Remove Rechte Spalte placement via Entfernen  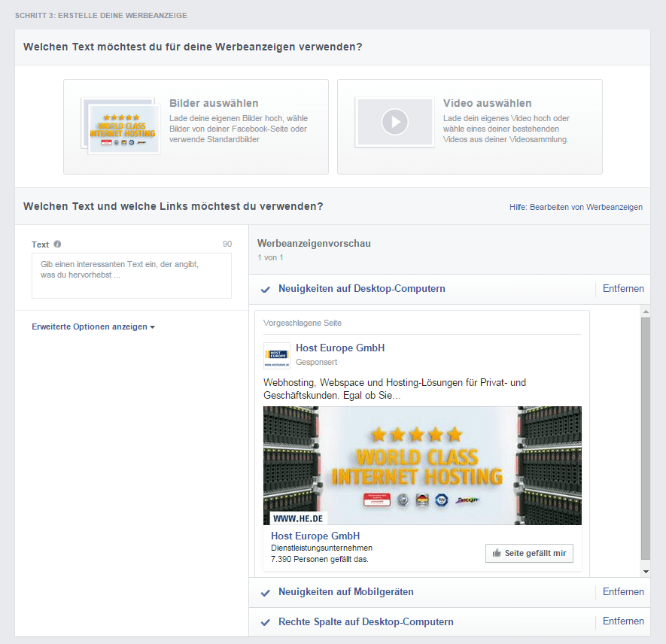click(623, 621)
